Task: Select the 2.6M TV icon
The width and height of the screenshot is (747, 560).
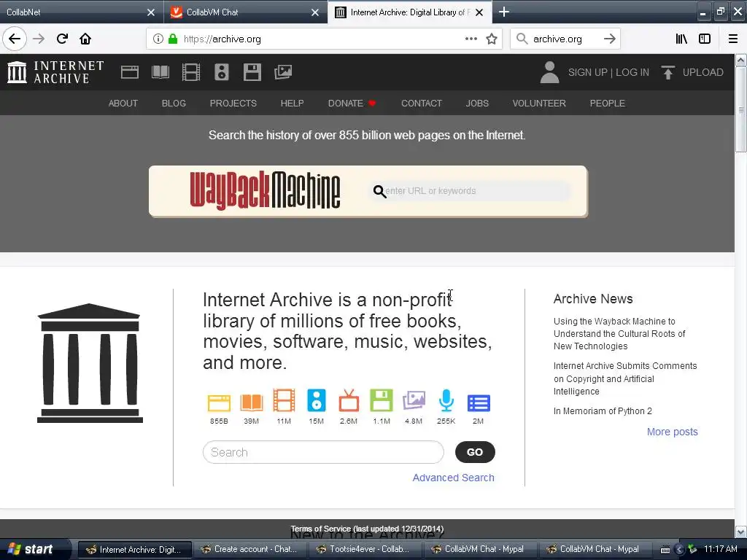Action: [x=349, y=400]
